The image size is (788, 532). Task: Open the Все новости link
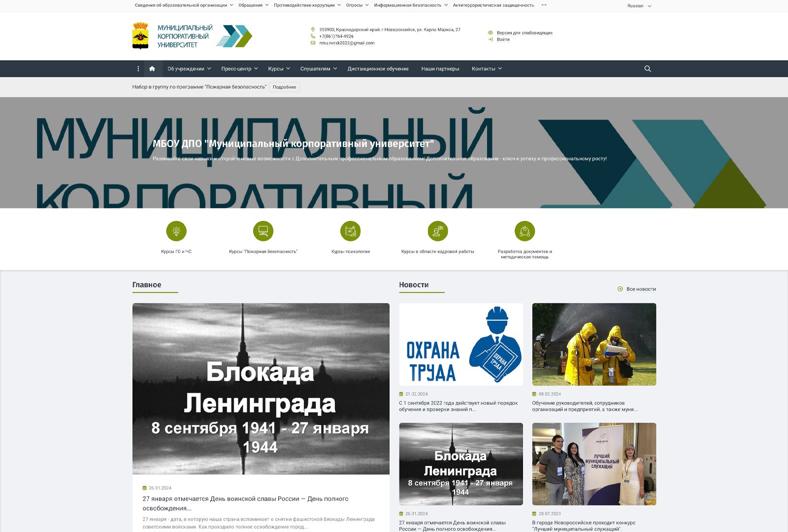tap(640, 289)
